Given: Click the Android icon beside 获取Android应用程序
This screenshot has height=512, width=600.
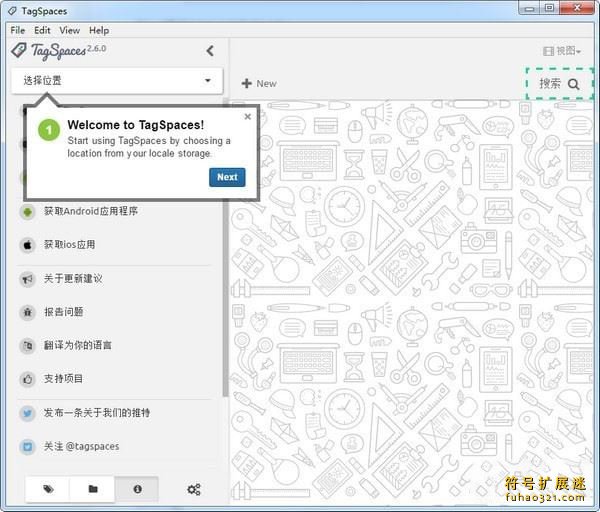Looking at the screenshot, I should [x=28, y=212].
